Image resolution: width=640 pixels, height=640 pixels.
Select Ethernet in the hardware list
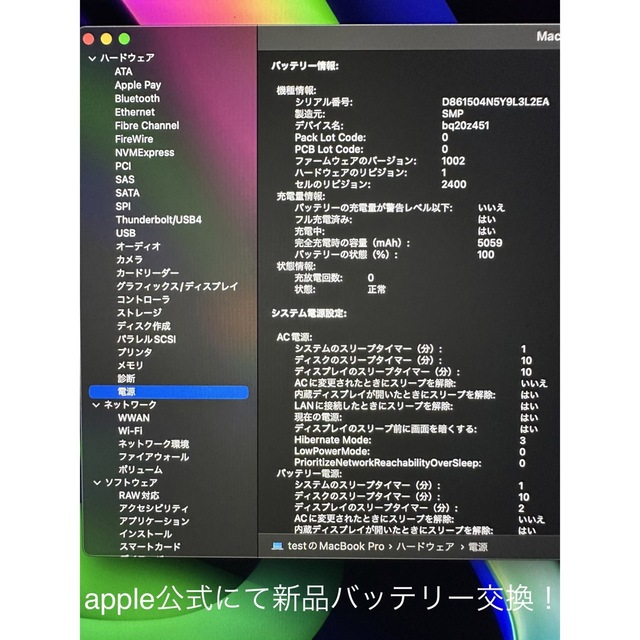[x=135, y=112]
